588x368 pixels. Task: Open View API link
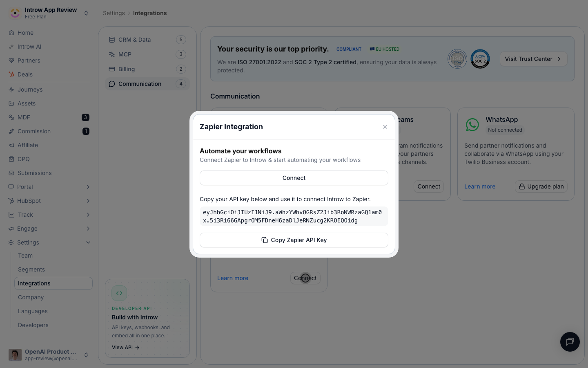[x=126, y=348]
